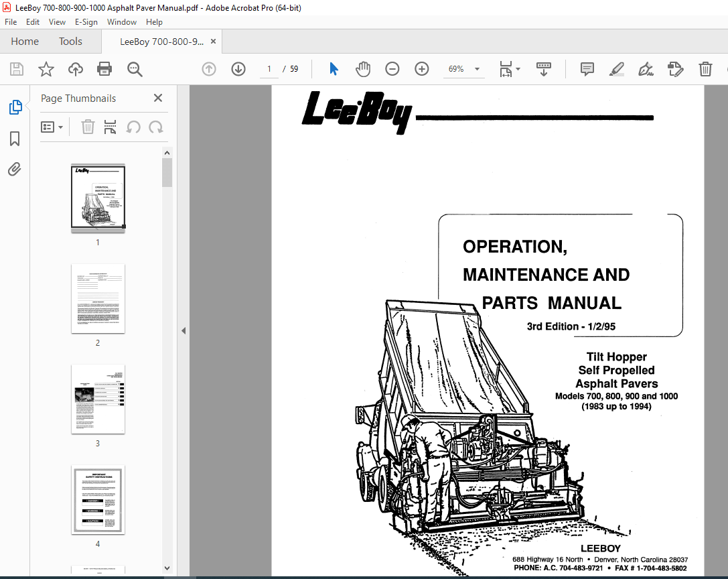
Task: Select the Hand tool
Action: coord(362,69)
